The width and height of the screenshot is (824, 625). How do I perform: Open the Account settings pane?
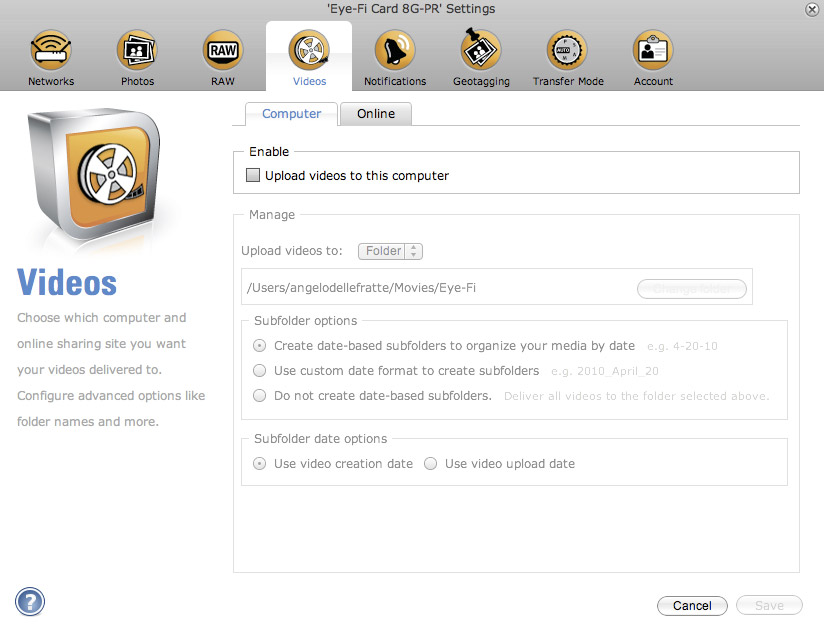point(653,58)
